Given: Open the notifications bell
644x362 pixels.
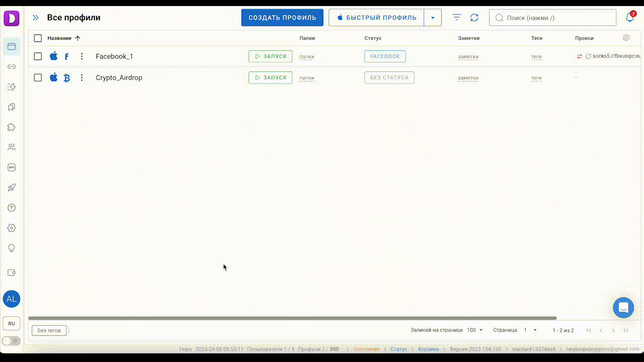Looking at the screenshot, I should point(629,18).
